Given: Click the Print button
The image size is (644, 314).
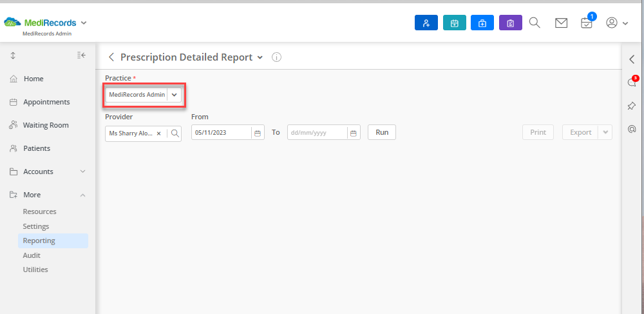Looking at the screenshot, I should tap(538, 132).
